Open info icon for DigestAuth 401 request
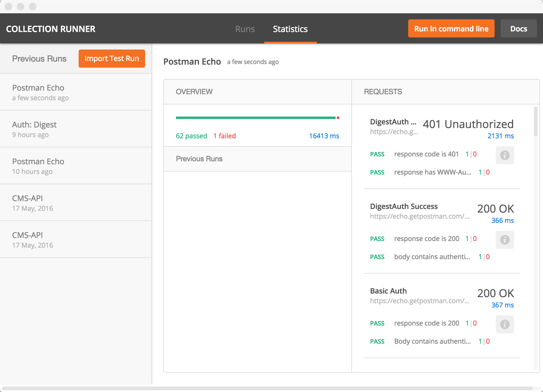The width and height of the screenshot is (543, 392). tap(505, 155)
